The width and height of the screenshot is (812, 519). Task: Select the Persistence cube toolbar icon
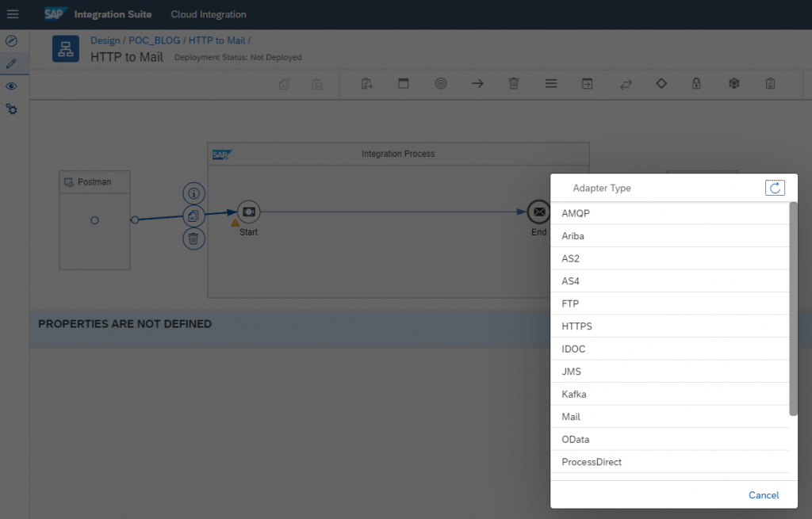click(733, 83)
